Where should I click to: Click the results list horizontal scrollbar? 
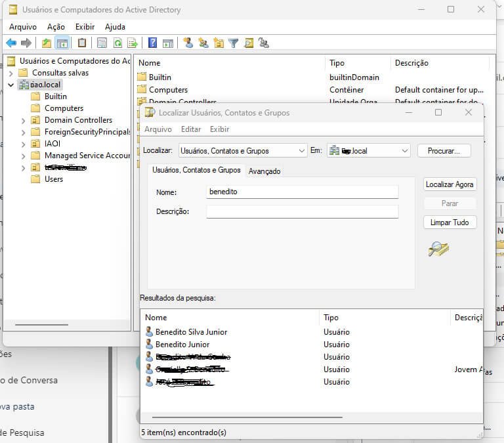247,417
